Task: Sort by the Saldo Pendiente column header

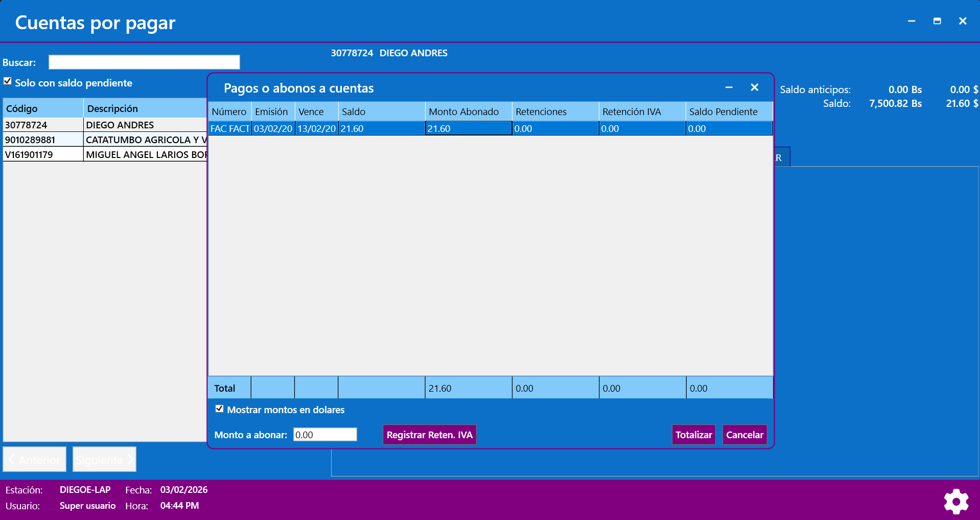Action: tap(728, 111)
